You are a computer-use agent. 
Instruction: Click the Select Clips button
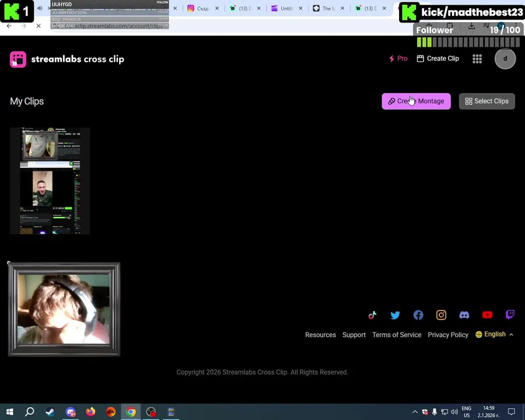coord(487,101)
